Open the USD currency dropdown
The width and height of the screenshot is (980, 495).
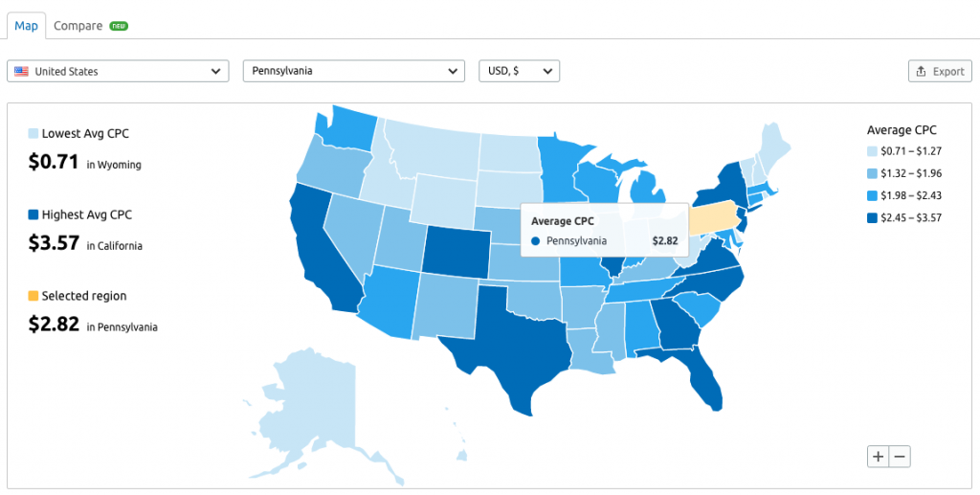(x=519, y=71)
